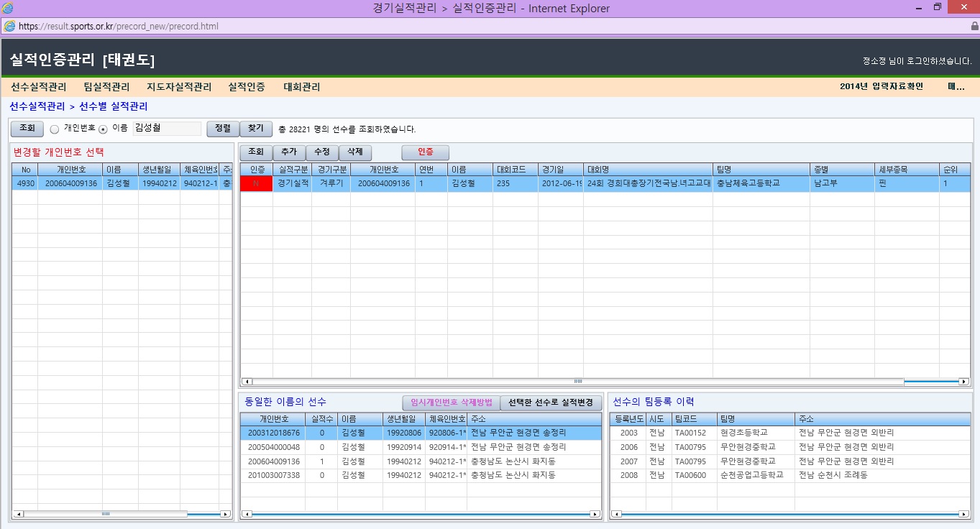
Task: Open the 지도자실적관리 menu
Action: coord(179,87)
